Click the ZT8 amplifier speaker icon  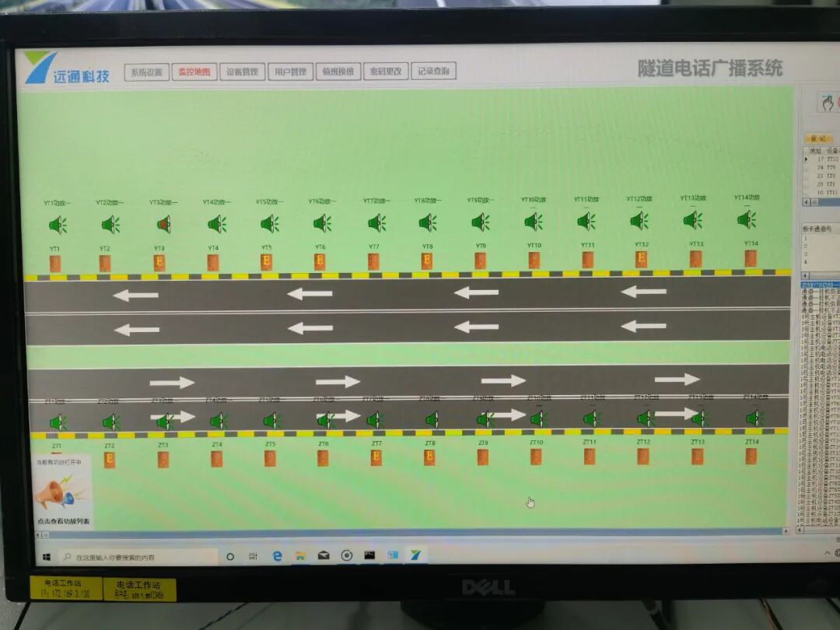432,419
